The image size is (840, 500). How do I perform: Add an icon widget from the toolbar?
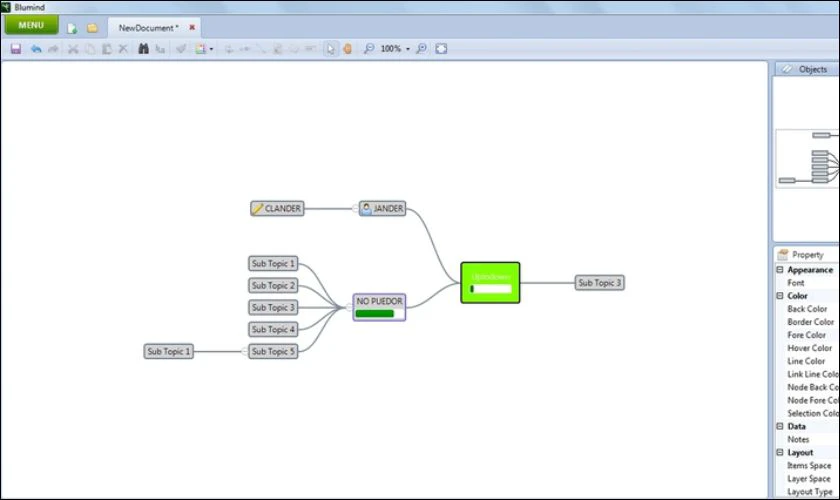278,49
